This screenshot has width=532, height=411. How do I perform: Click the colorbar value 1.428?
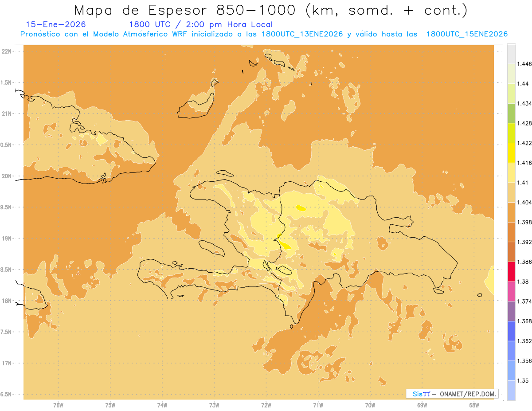[525, 123]
